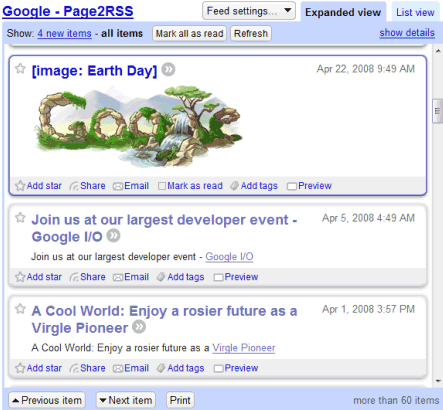Viewport: 443px width, 410px height.
Task: Share the Google I/O item
Action: [87, 277]
